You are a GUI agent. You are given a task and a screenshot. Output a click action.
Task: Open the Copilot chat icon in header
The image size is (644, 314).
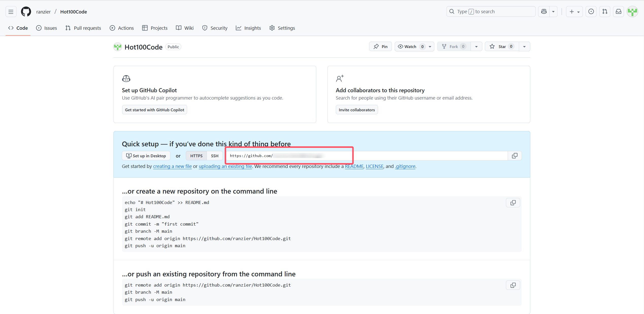[544, 12]
